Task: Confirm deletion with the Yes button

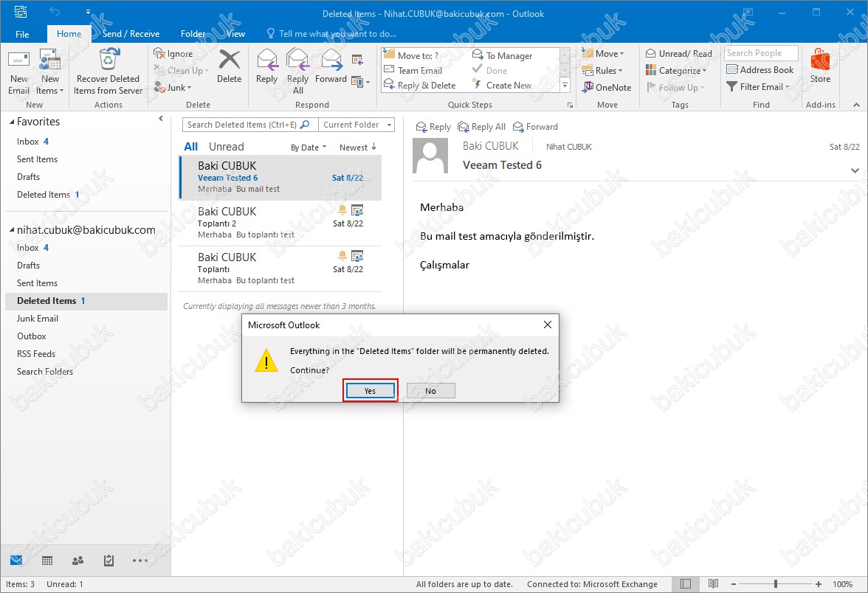Action: pos(370,391)
